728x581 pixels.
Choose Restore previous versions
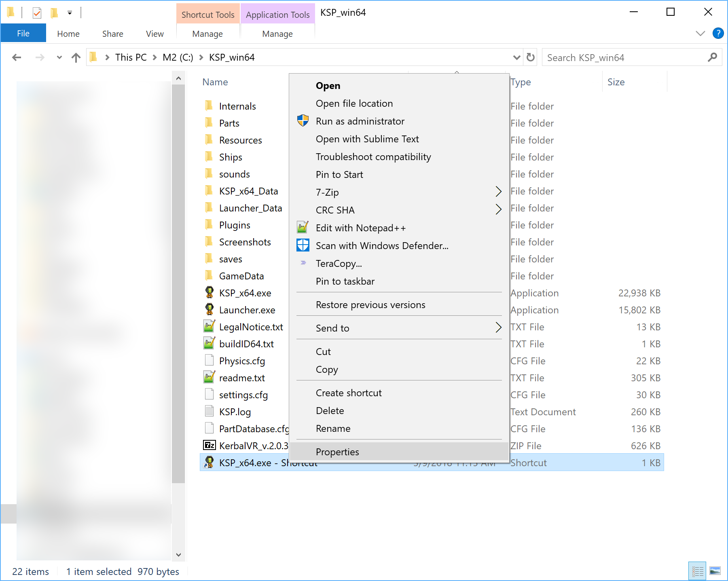399,304
